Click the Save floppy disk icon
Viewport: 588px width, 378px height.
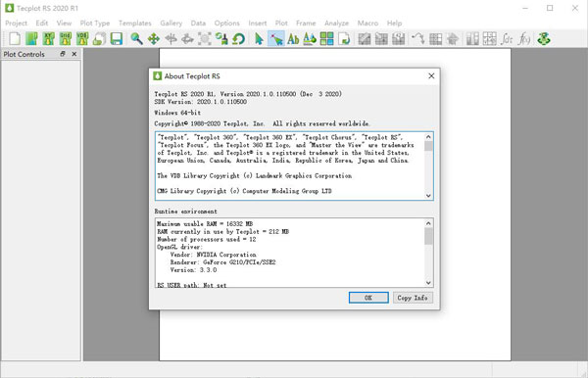click(x=117, y=38)
